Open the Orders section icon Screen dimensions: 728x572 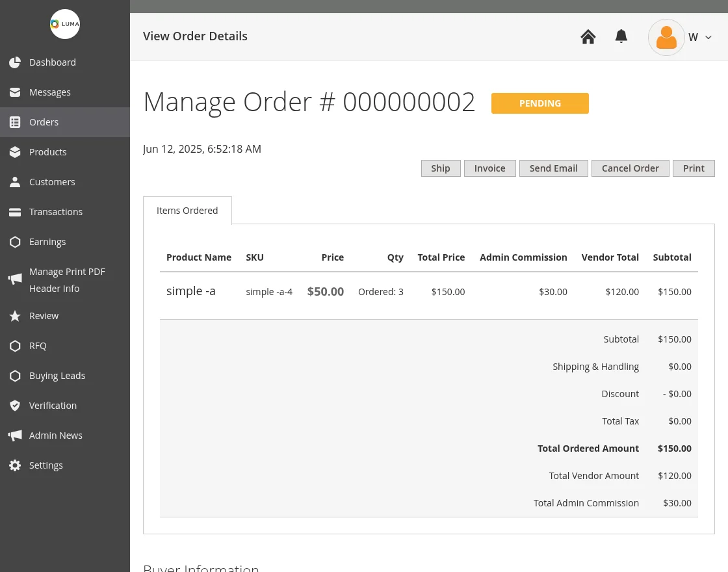[x=15, y=122]
